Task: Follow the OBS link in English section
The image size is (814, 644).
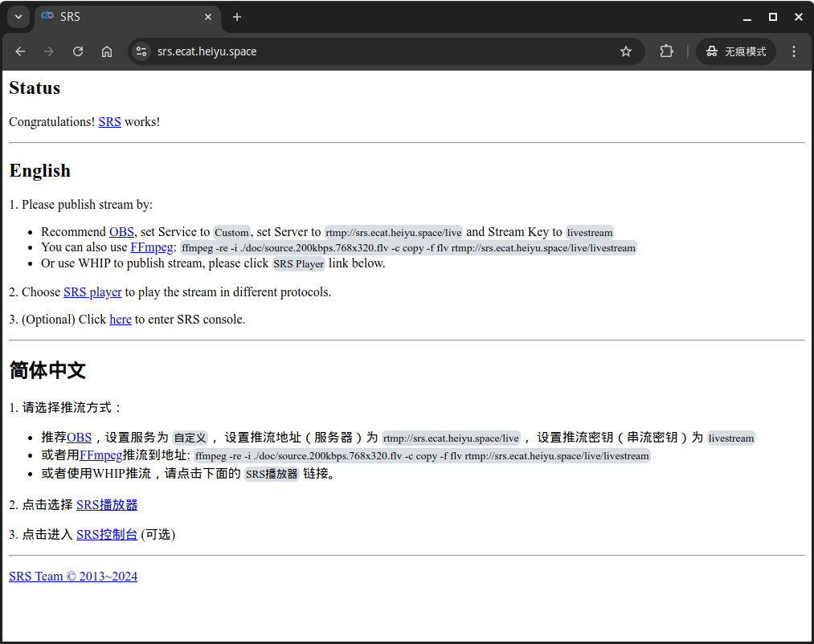Action: tap(121, 232)
